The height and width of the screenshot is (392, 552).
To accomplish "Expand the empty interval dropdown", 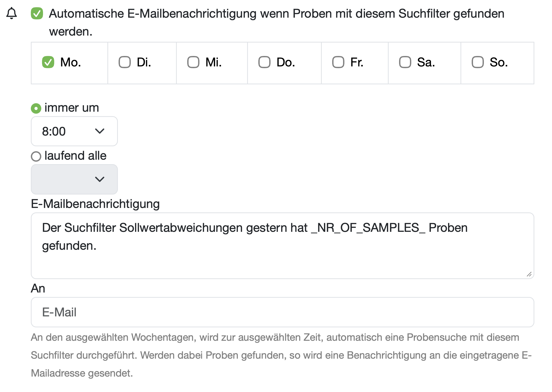I will 74,179.
